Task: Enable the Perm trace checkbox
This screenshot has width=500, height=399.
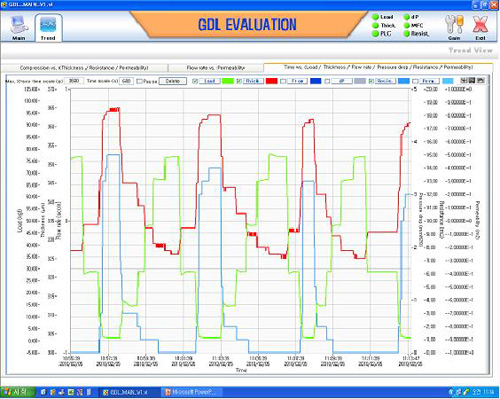Action: click(x=415, y=81)
